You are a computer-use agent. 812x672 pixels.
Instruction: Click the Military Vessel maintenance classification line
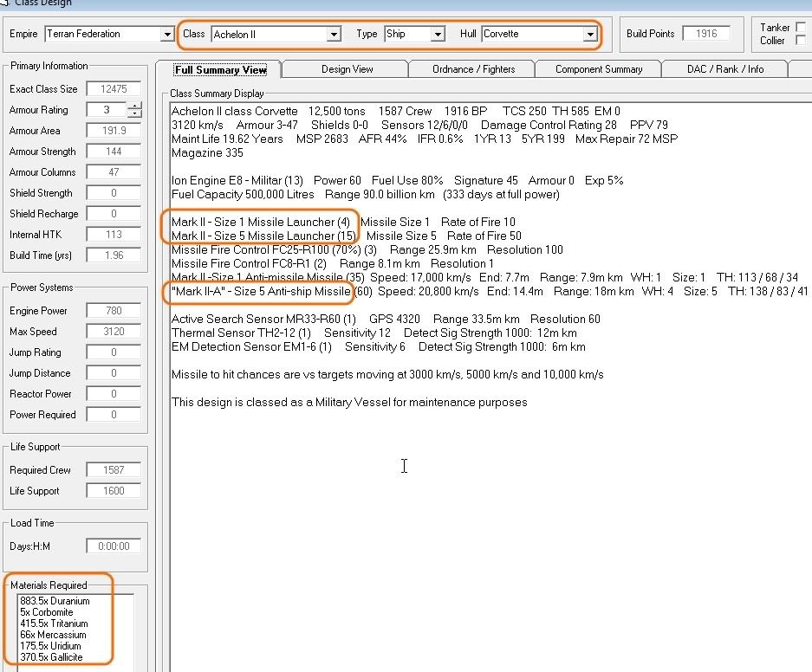349,403
